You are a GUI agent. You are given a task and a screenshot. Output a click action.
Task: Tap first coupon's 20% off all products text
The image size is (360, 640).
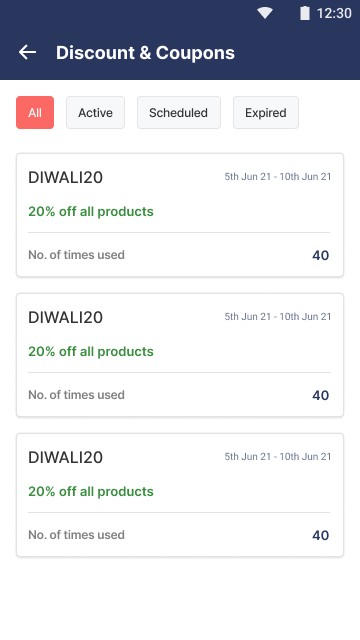91,211
